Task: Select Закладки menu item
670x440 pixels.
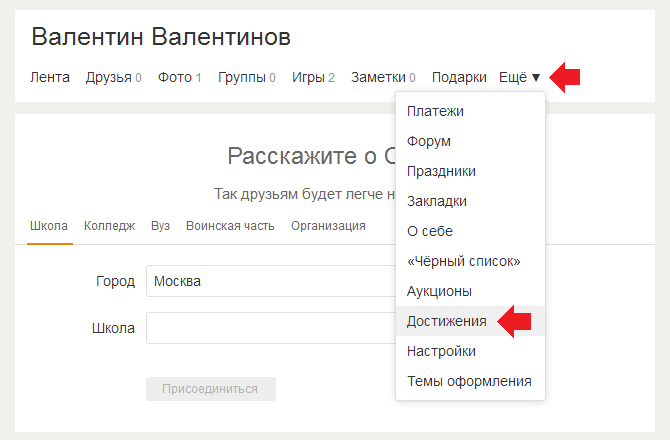Action: pyautogui.click(x=437, y=201)
